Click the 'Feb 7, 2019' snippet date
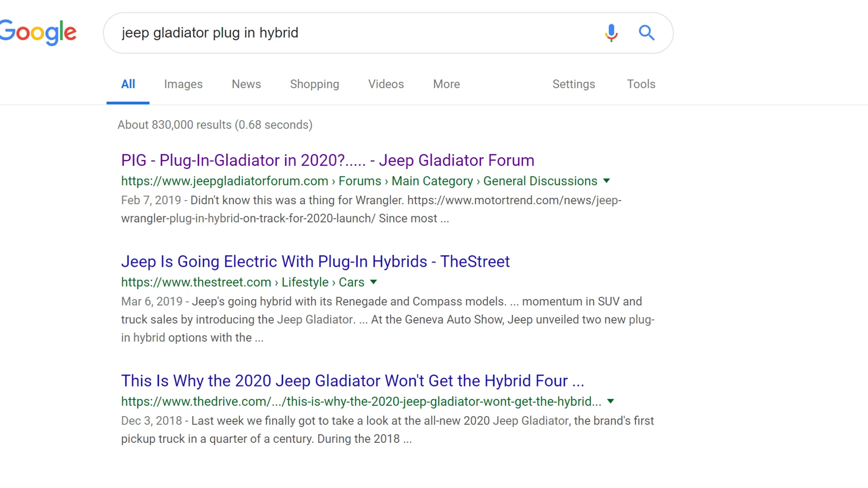This screenshot has height=488, width=868. pyautogui.click(x=151, y=201)
